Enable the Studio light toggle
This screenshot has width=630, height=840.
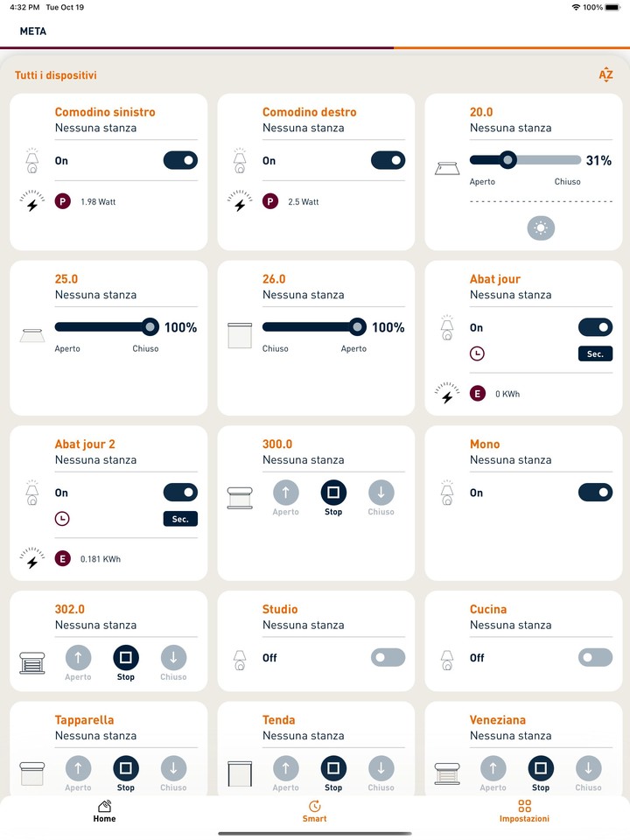(x=388, y=658)
